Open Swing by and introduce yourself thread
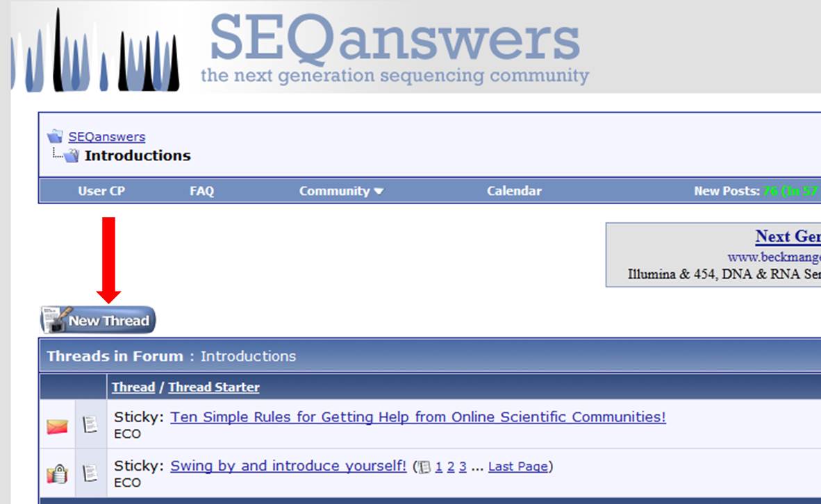This screenshot has width=821, height=504. pyautogui.click(x=288, y=465)
